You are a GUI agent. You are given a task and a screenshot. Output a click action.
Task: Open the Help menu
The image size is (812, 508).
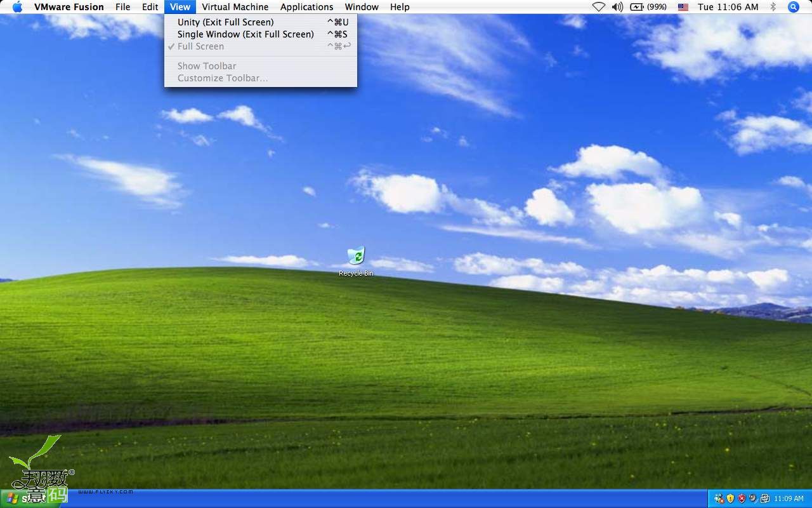[x=400, y=7]
